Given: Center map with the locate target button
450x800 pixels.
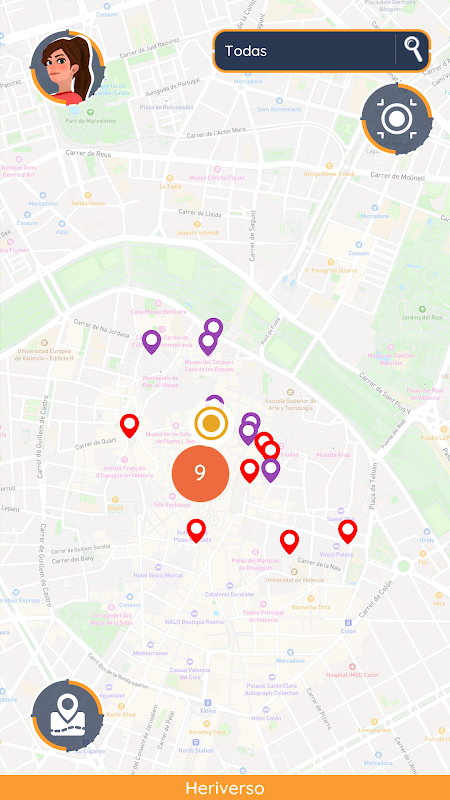Looking at the screenshot, I should 397,119.
